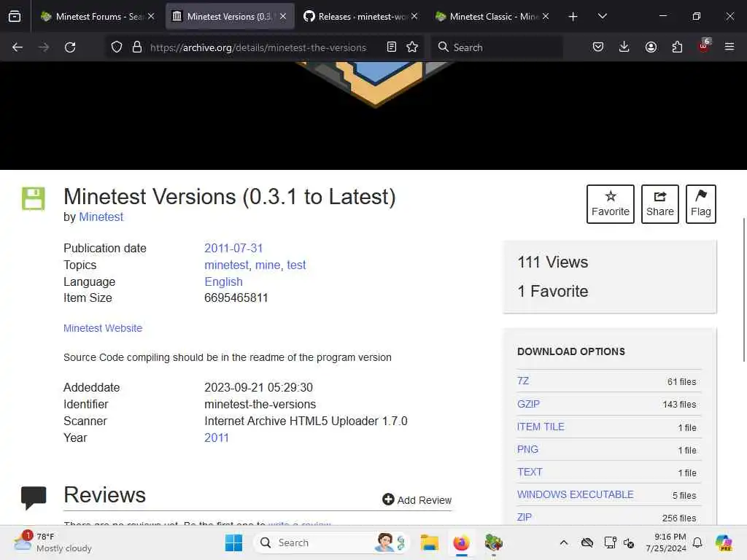Click the Favorite button
The height and width of the screenshot is (560, 747).
(611, 204)
